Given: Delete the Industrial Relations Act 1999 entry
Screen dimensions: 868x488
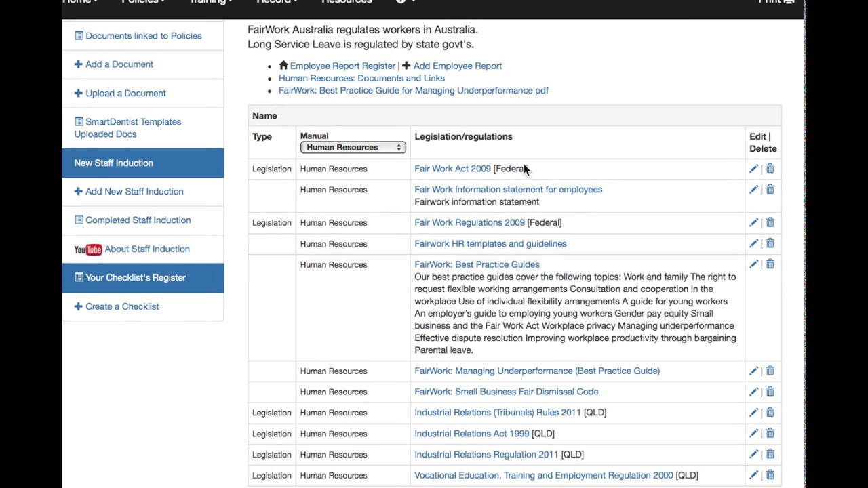Looking at the screenshot, I should [x=770, y=434].
